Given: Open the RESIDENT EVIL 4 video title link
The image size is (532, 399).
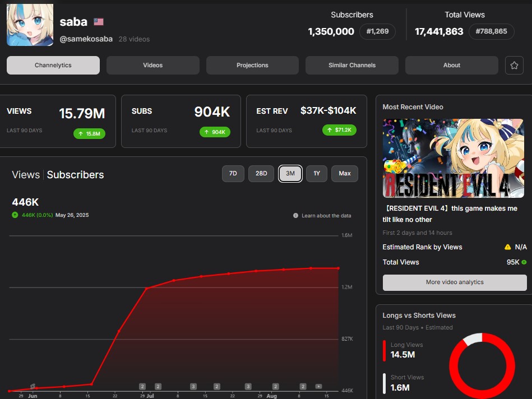Looking at the screenshot, I should [x=450, y=214].
